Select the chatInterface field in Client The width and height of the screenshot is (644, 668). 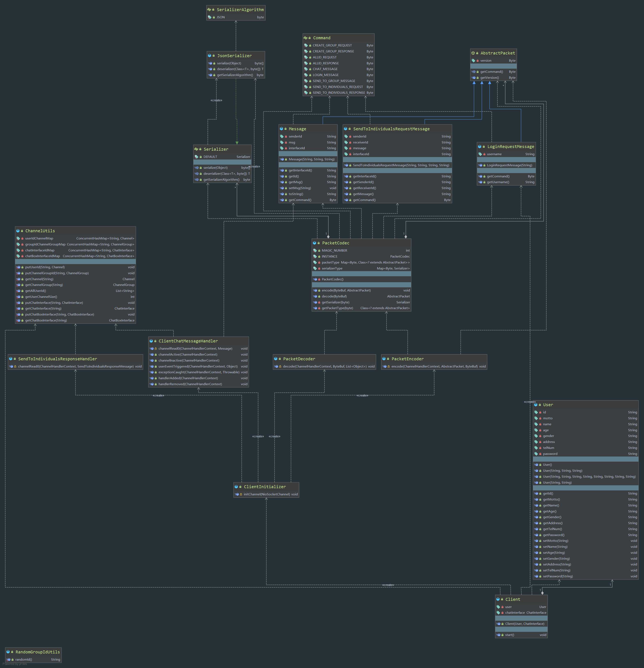(521, 613)
